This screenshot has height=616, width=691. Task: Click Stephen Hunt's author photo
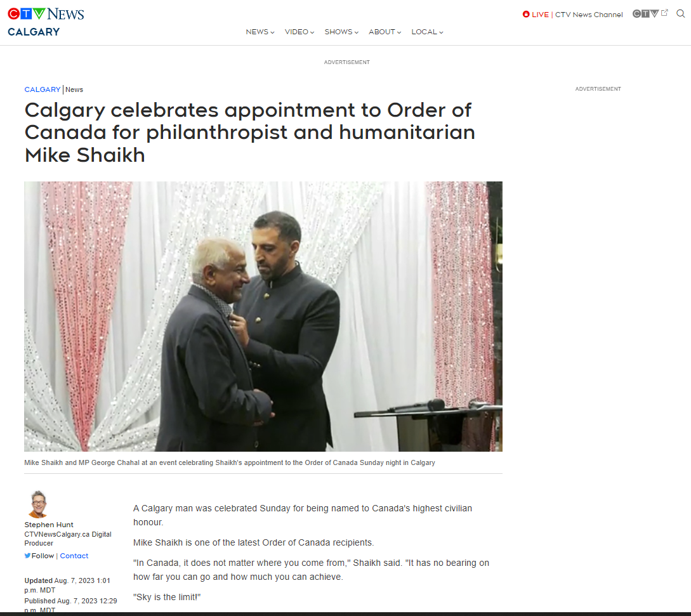coord(38,504)
